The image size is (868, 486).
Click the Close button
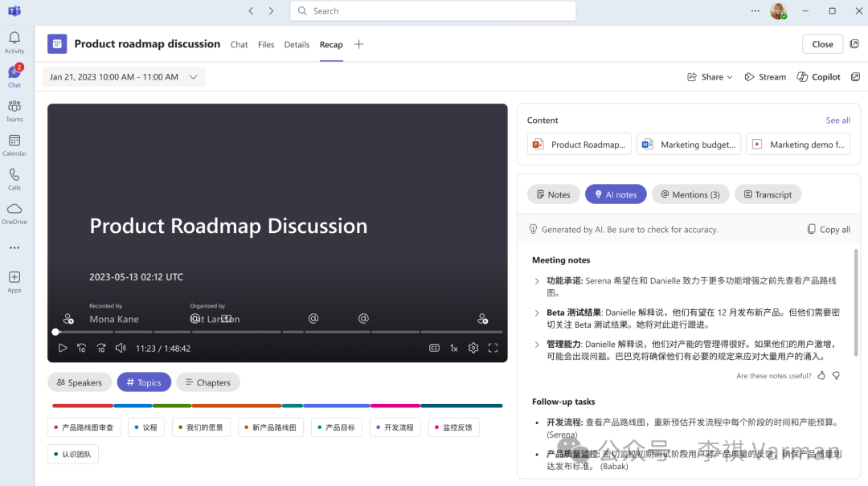pyautogui.click(x=822, y=44)
